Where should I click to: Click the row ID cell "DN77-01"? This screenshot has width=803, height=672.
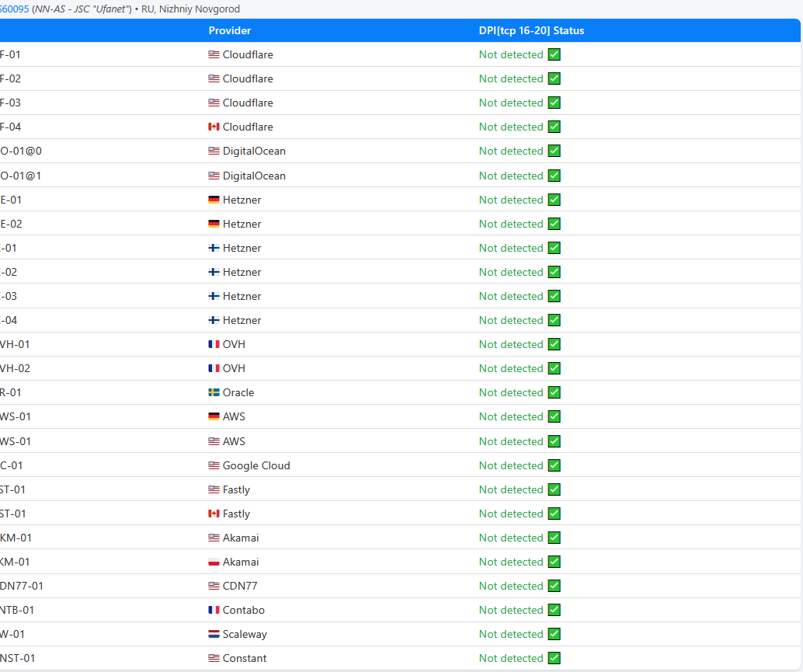(22, 586)
